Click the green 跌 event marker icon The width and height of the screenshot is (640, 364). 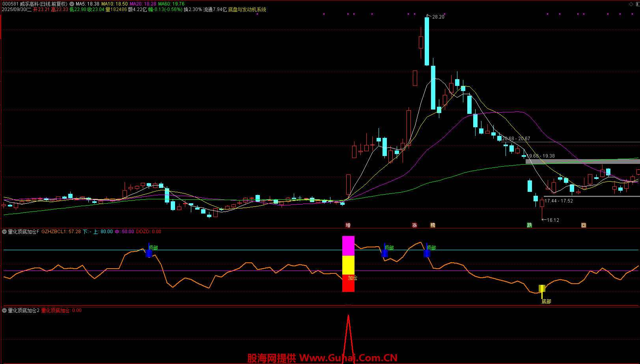click(x=530, y=225)
